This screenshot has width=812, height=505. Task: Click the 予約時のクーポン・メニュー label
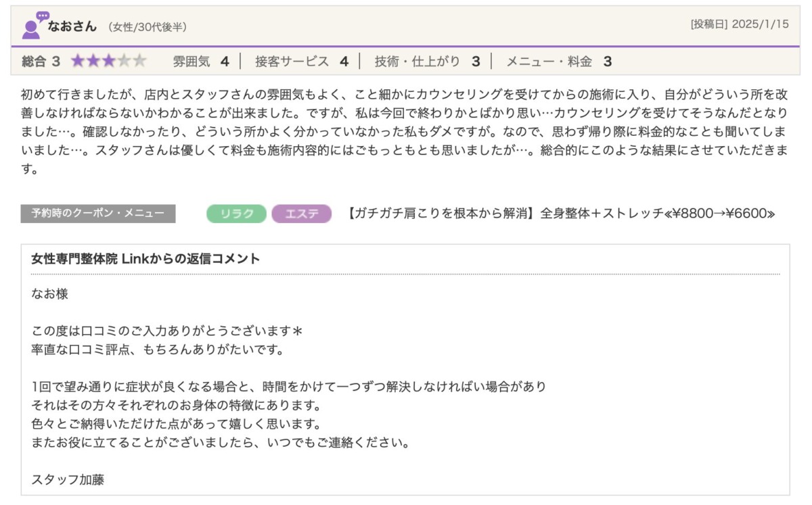(x=98, y=214)
